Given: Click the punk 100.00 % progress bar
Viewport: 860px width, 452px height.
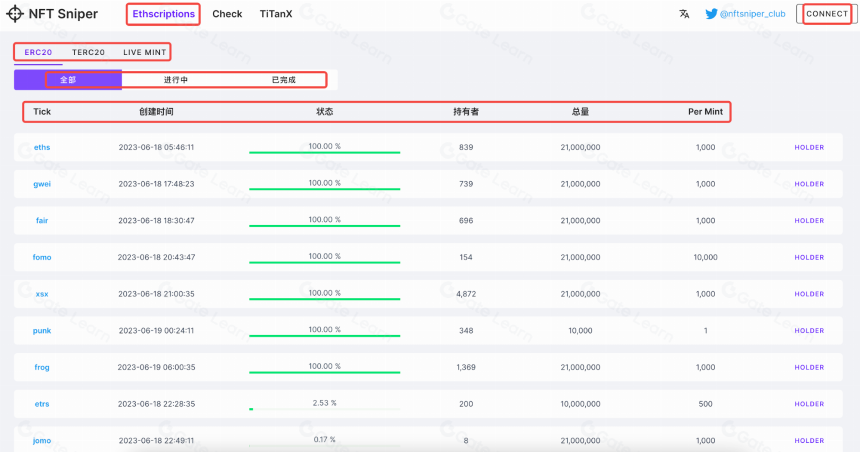Looking at the screenshot, I should [325, 335].
